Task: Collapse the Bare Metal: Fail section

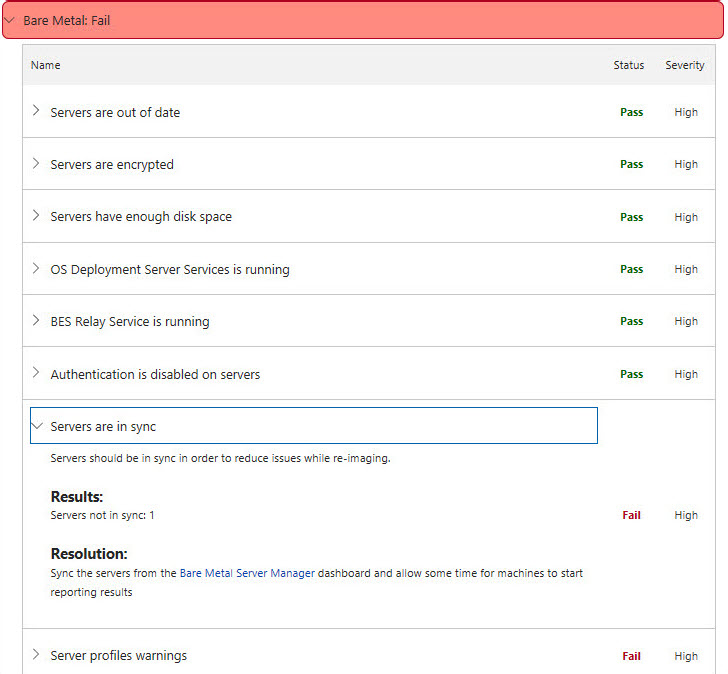Action: [x=10, y=20]
